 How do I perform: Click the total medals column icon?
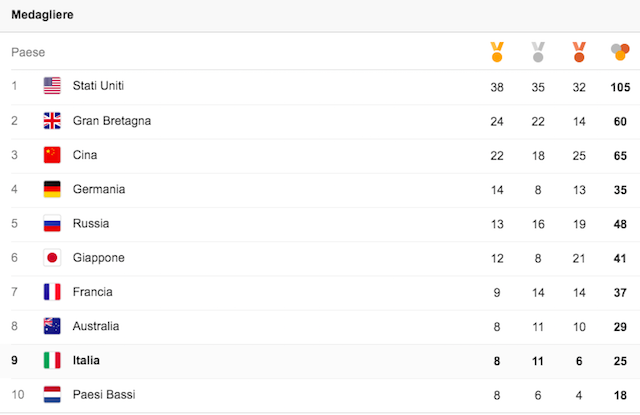click(620, 51)
